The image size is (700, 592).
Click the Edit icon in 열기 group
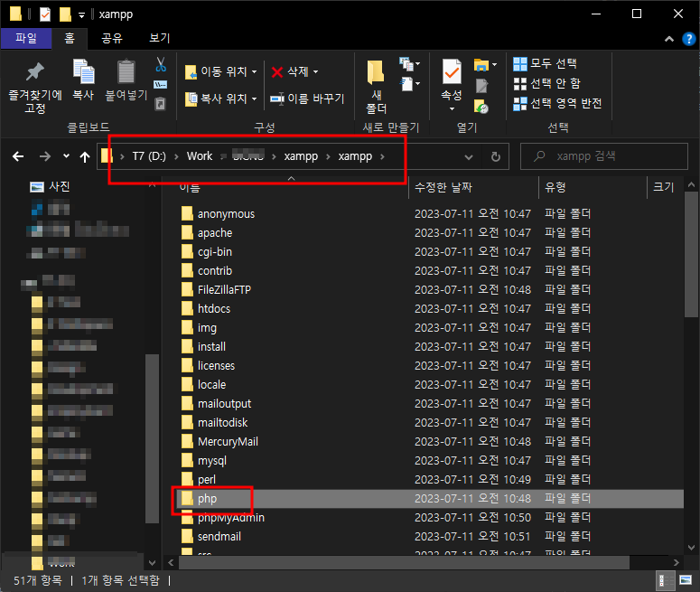click(481, 85)
